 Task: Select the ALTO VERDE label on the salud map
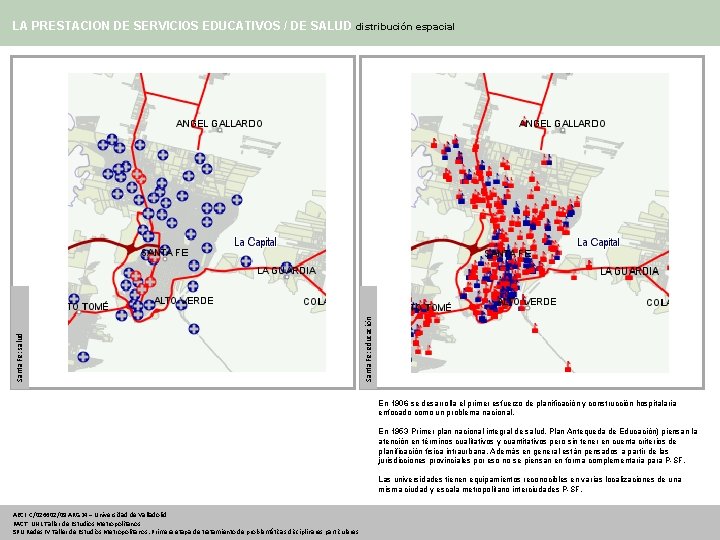tap(184, 301)
